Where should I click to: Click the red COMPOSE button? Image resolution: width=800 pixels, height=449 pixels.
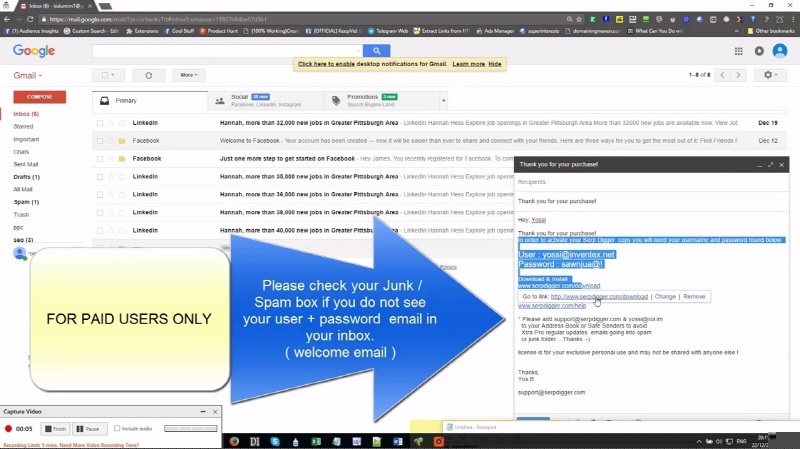[x=40, y=97]
